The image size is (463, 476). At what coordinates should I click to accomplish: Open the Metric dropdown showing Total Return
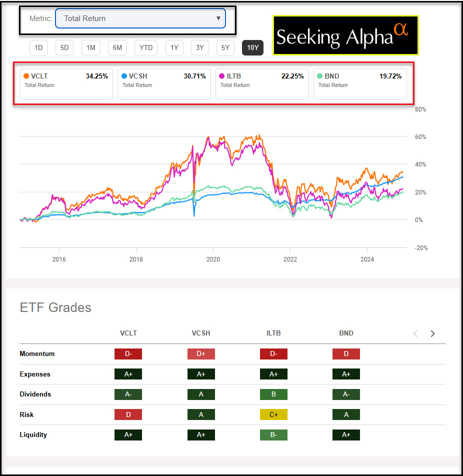[140, 18]
